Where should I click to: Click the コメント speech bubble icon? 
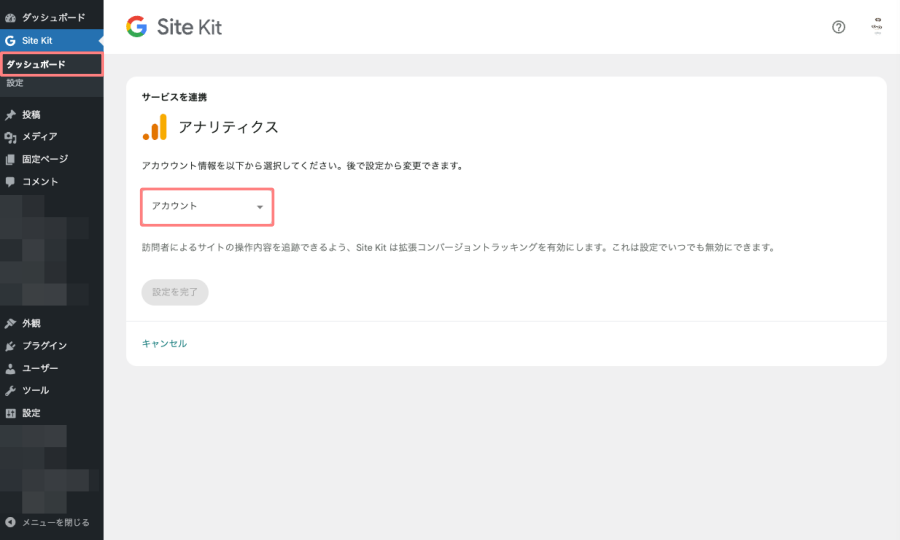coord(10,182)
